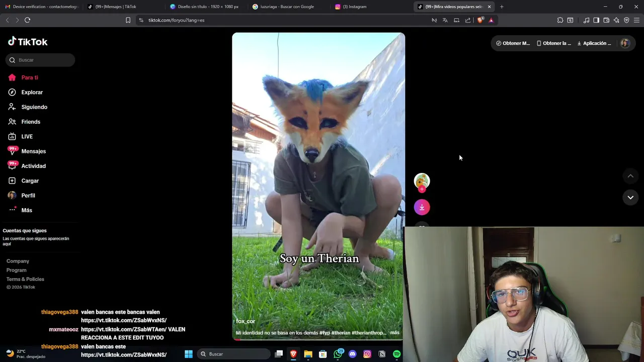Open Brave main hamburger menu

coord(636,20)
